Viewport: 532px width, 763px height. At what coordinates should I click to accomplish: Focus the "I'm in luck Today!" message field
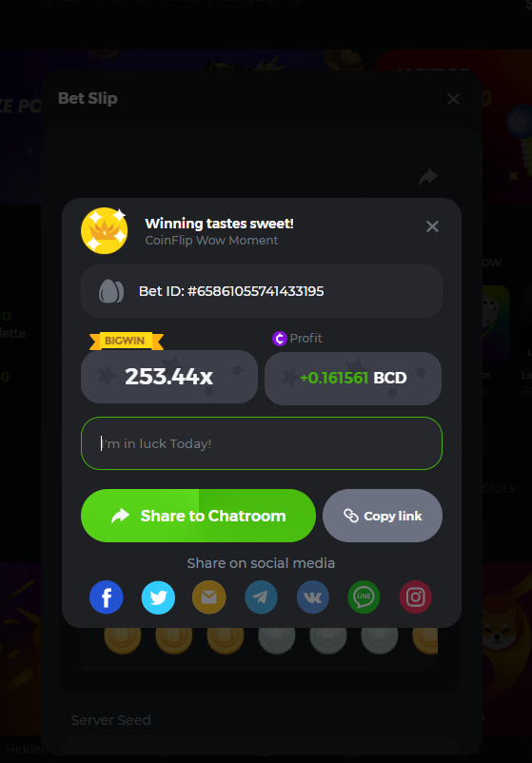point(262,443)
